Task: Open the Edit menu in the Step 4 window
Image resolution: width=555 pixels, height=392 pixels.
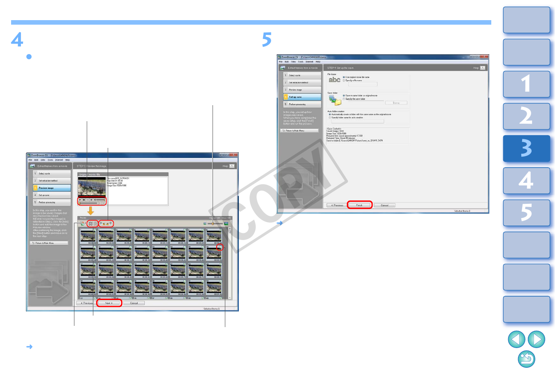Action: (x=287, y=62)
